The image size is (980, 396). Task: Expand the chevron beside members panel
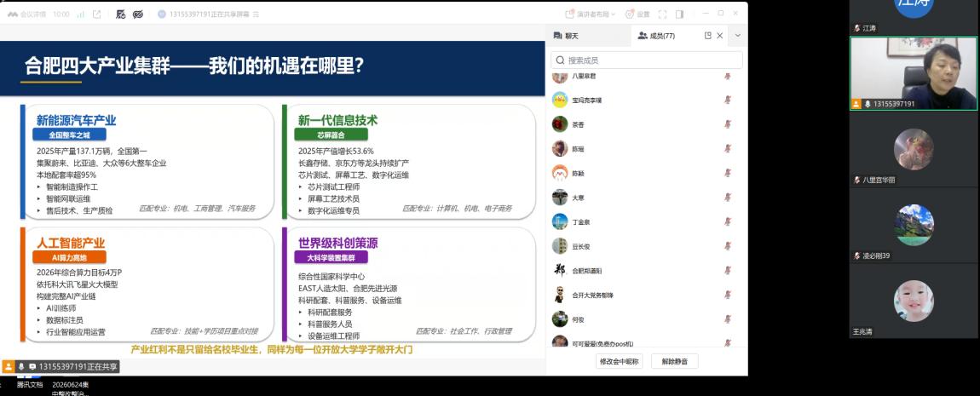[x=737, y=36]
